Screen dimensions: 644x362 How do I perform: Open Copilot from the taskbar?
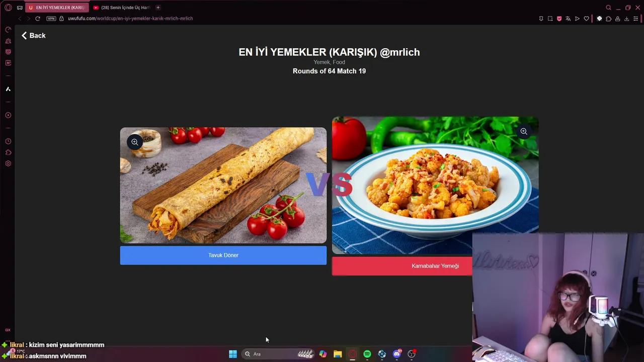323,354
